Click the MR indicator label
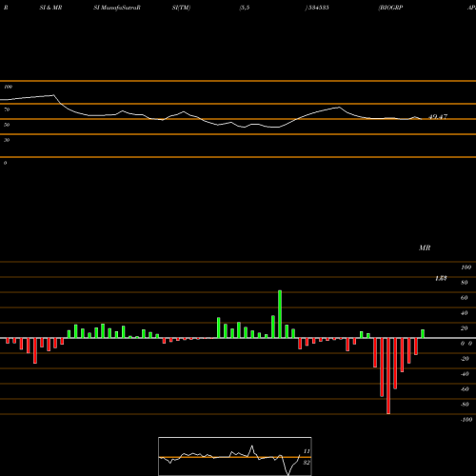 pyautogui.click(x=425, y=248)
